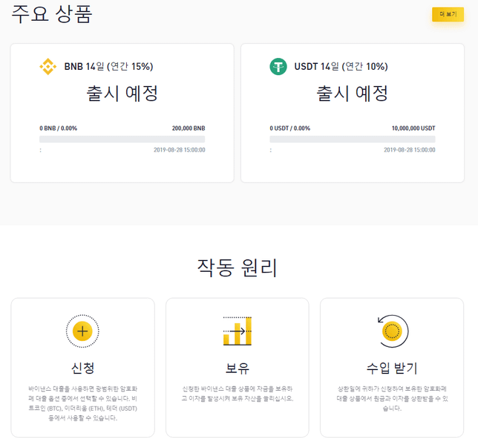The width and height of the screenshot is (478, 448).
Task: Click the 0 BNB / 0.00% value
Action: pos(58,129)
